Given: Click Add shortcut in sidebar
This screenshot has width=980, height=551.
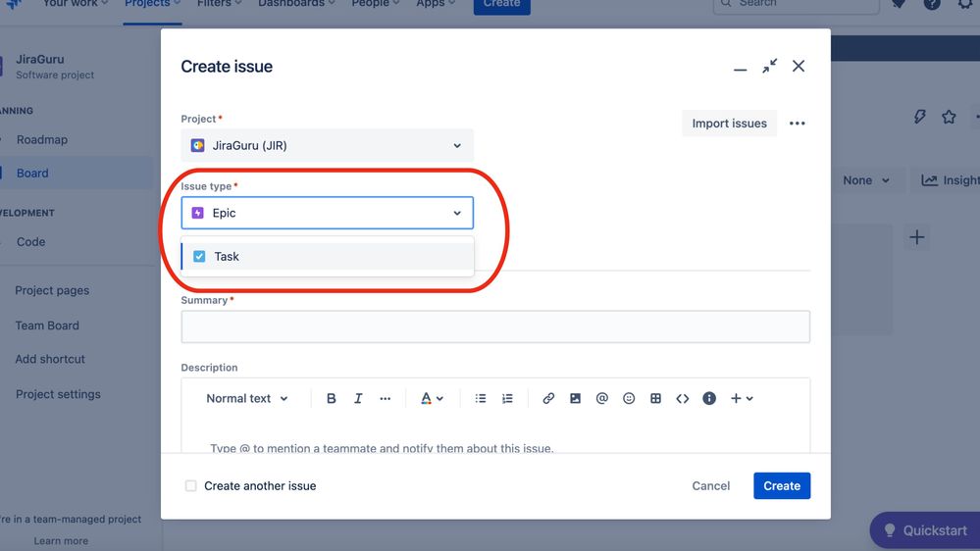Looking at the screenshot, I should coord(50,360).
